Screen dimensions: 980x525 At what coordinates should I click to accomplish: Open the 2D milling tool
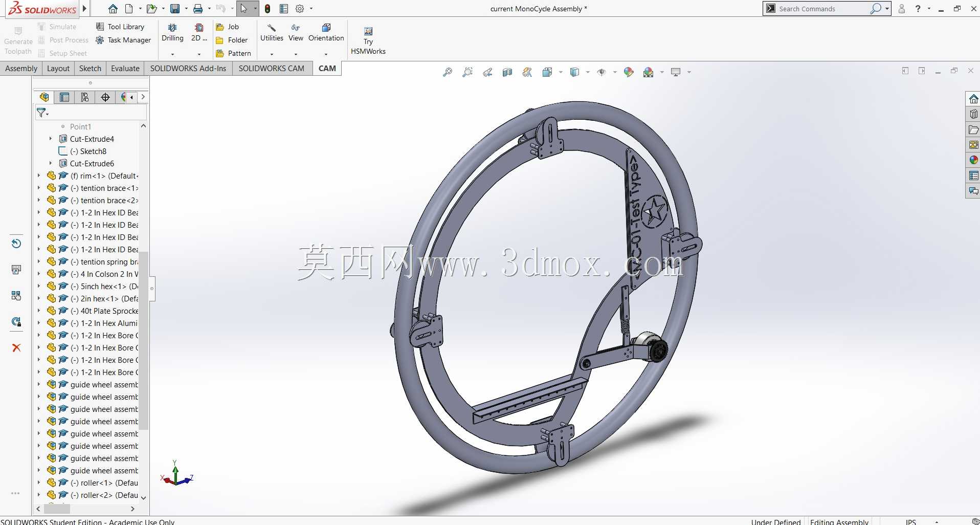point(199,32)
